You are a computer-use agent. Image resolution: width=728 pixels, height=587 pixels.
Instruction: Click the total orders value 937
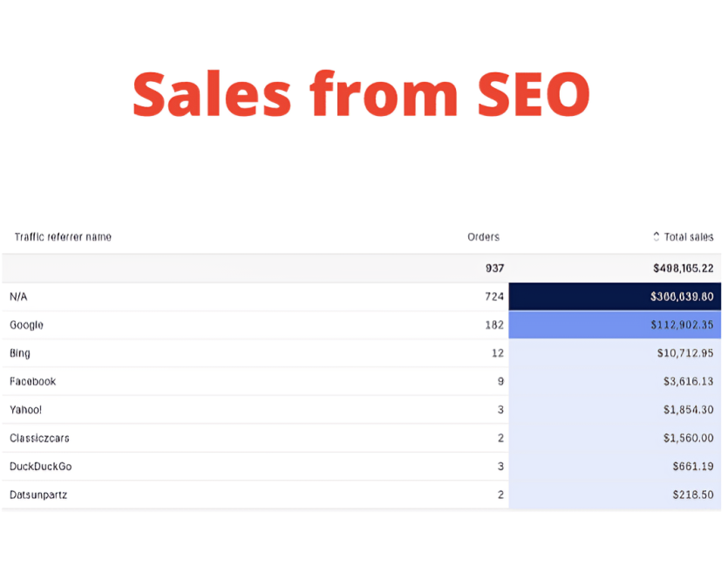(494, 268)
